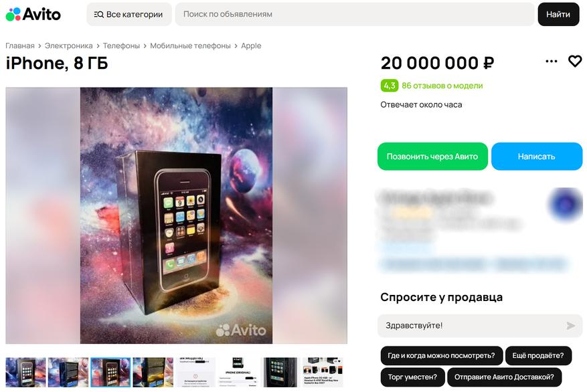The height and width of the screenshot is (392, 587).
Task: Open the Электроника breadcrumb
Action: point(68,45)
